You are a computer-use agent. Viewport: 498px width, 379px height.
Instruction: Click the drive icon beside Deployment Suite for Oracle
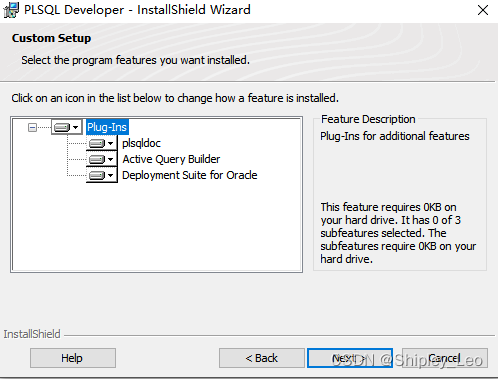coord(97,175)
